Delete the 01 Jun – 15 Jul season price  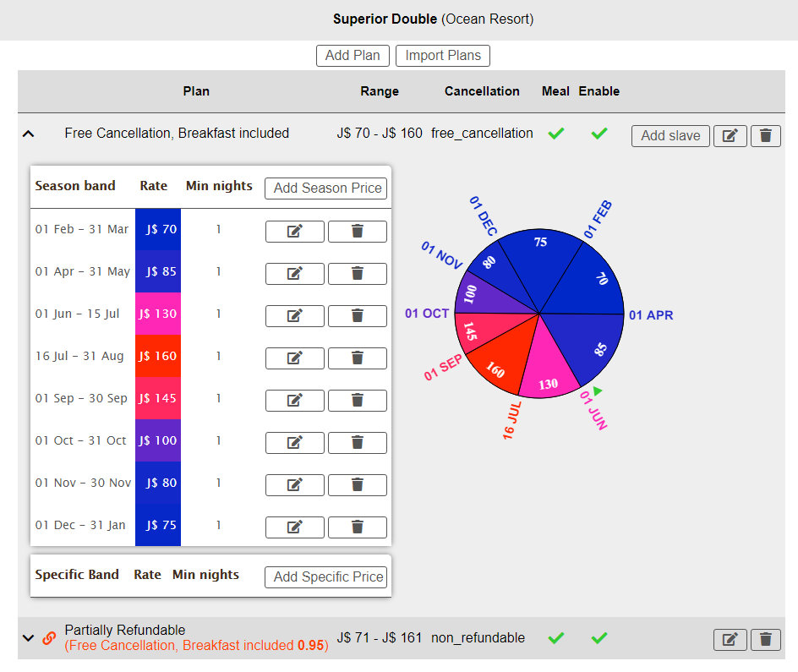click(x=358, y=316)
